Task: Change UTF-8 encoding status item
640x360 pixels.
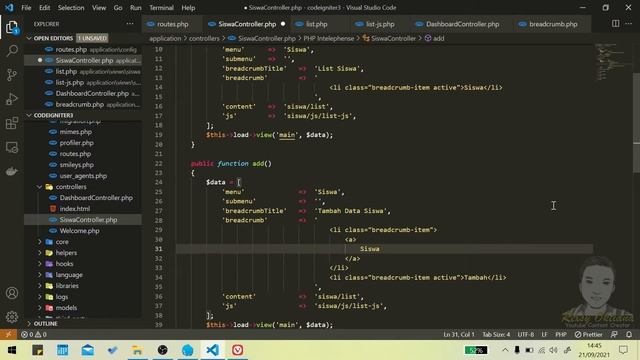Action: pos(526,334)
